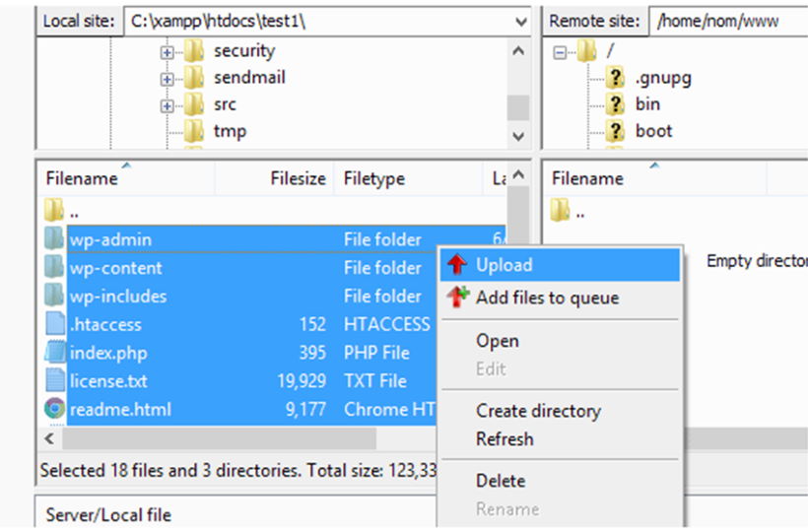
Task: Click the remote boot folder icon
Action: pos(616,131)
